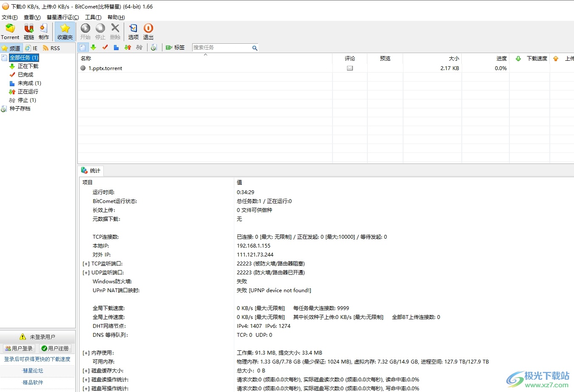Add a magnet link (磁链)
Image resolution: width=574 pixels, height=392 pixels.
tap(29, 32)
